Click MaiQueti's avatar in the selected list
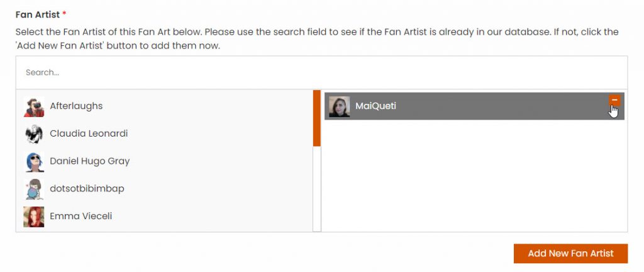The width and height of the screenshot is (644, 272). point(340,106)
